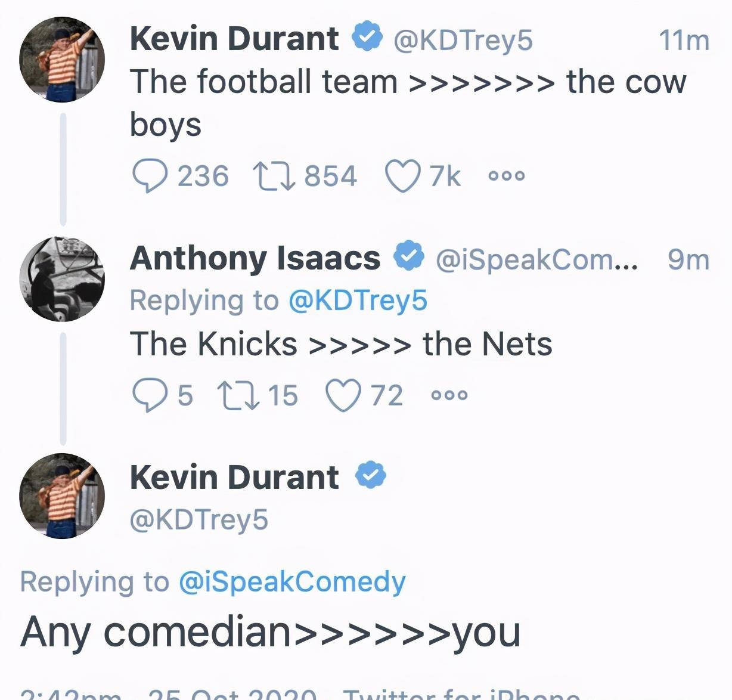Click the 9m timestamp on Isaacs' reply

[688, 260]
